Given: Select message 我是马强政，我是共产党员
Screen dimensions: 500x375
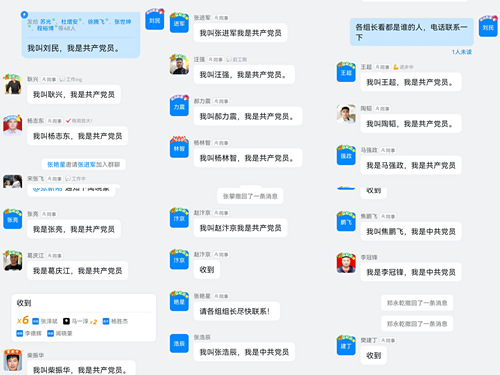Looking at the screenshot, I should tap(411, 165).
